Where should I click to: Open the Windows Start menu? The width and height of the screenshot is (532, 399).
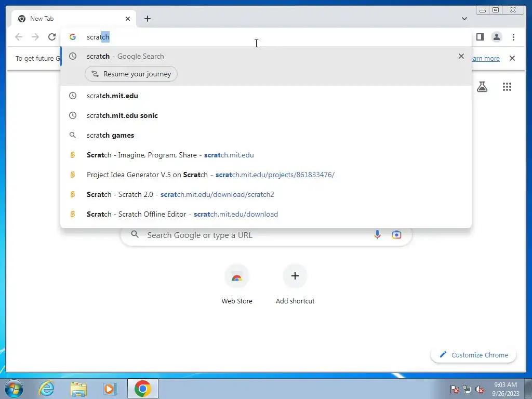click(x=14, y=389)
